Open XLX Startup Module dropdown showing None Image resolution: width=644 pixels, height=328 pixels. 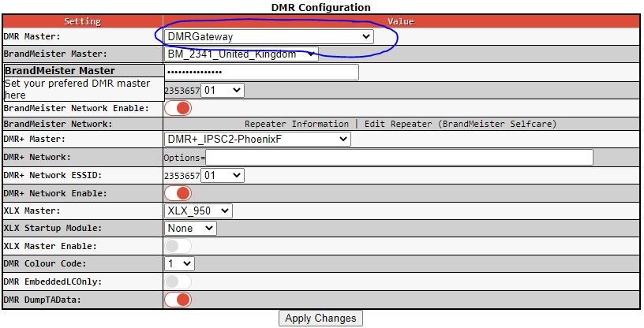tap(190, 228)
